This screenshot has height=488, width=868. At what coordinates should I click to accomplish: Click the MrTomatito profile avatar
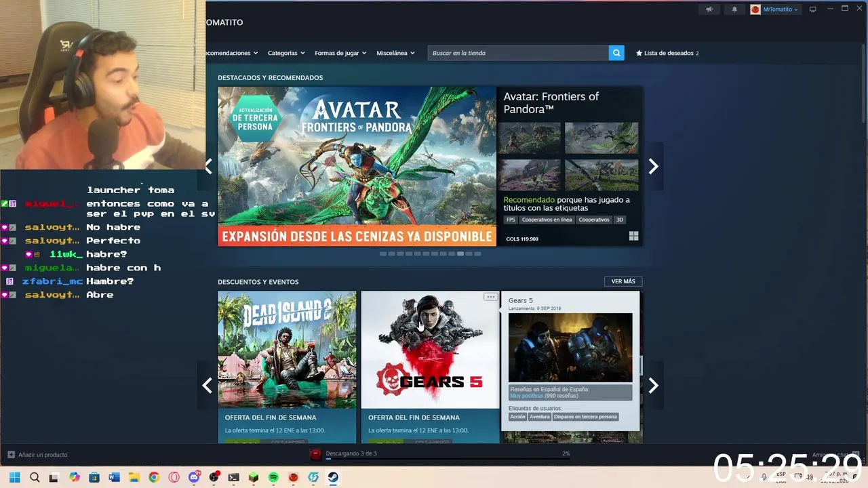755,9
